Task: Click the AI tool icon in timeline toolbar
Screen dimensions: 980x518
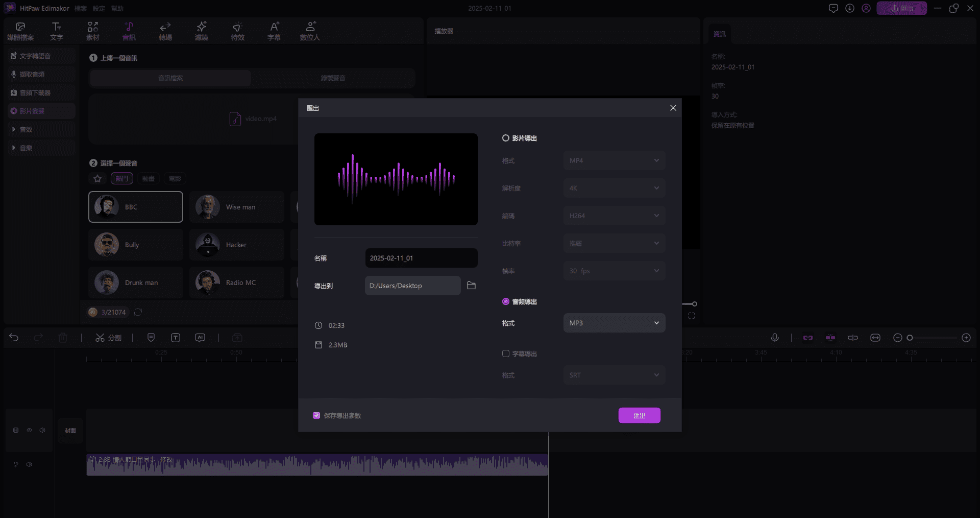Action: [200, 338]
